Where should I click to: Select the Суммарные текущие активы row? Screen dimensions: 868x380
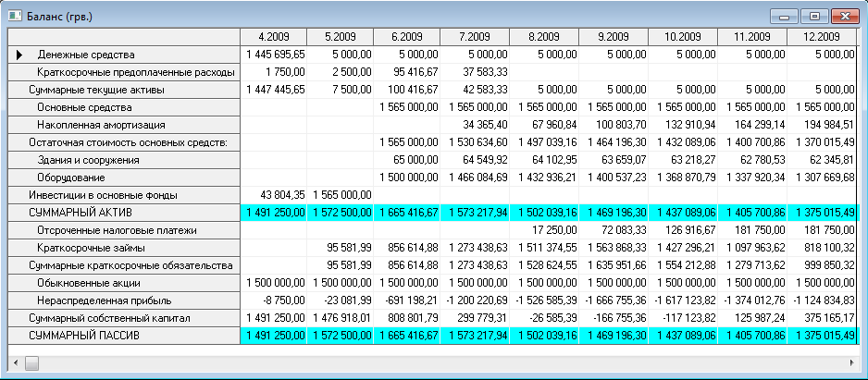(x=124, y=90)
